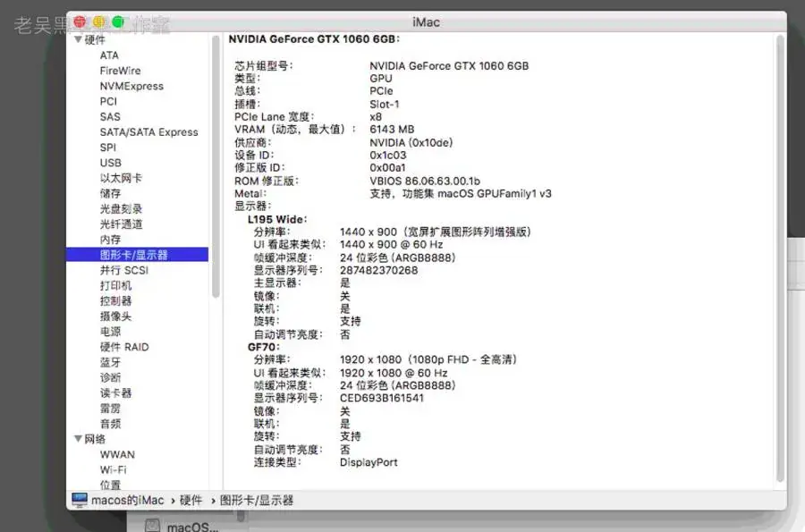Select FireWire in the sidebar
Viewport: 805px width, 532px height.
click(x=120, y=71)
